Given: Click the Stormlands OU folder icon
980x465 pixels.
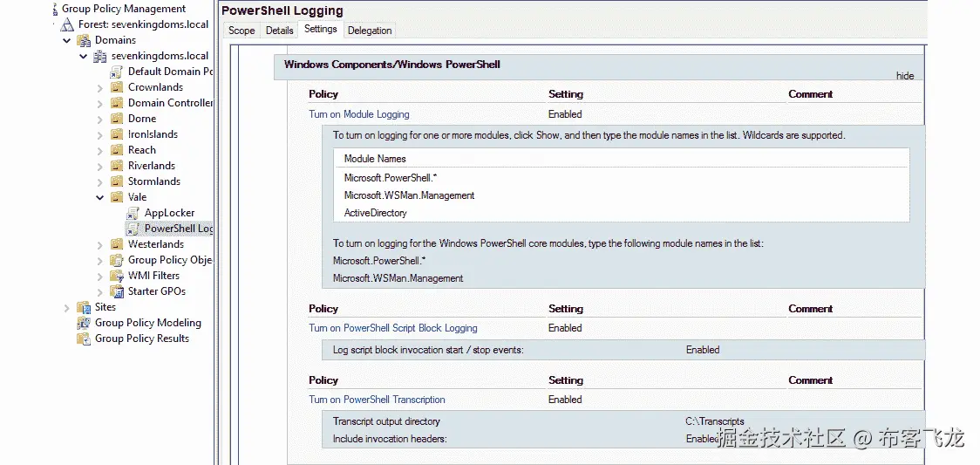Looking at the screenshot, I should (117, 181).
